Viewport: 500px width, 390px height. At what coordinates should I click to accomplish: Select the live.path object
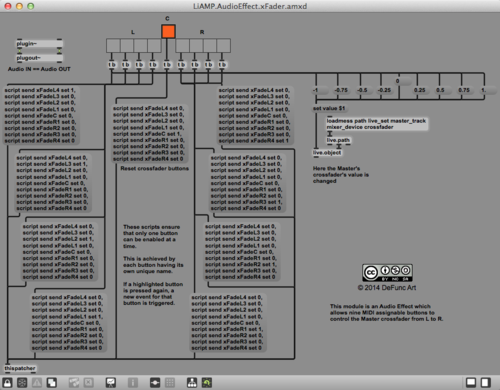coord(338,140)
